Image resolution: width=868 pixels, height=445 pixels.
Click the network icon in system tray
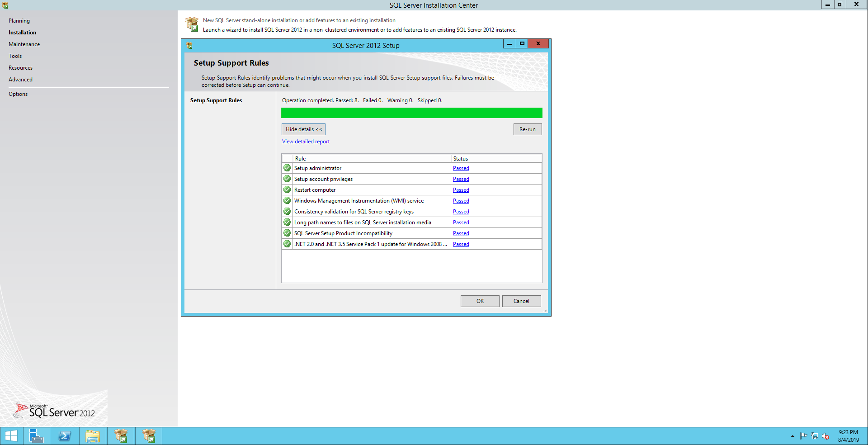[815, 436]
